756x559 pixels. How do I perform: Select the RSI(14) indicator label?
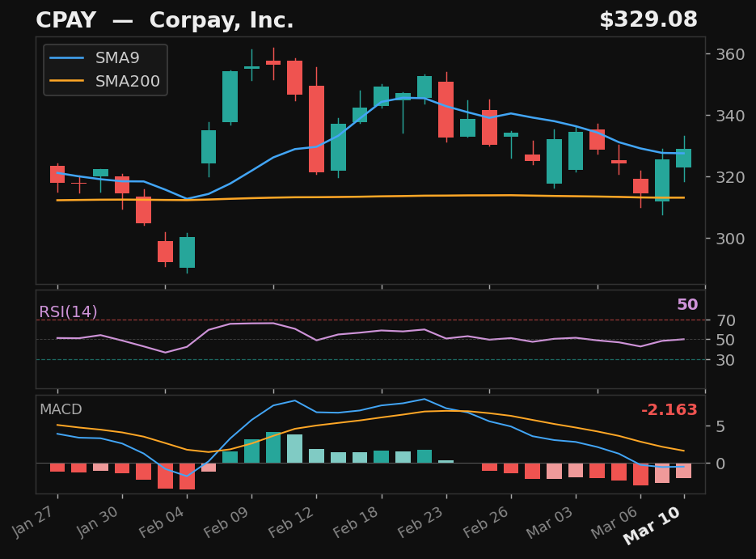click(66, 311)
